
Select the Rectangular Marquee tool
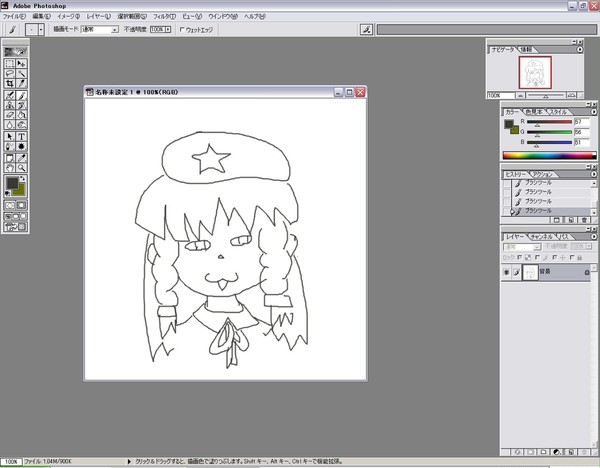(10, 64)
